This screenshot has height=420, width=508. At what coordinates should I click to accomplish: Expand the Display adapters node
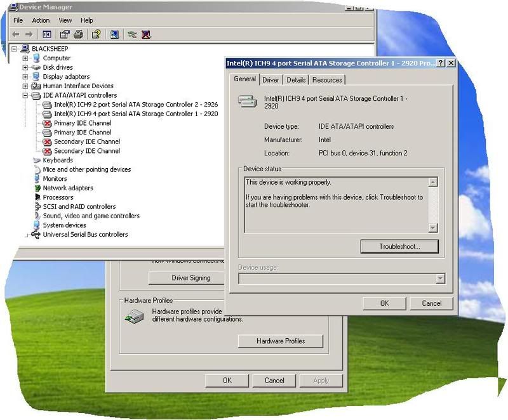[x=25, y=77]
